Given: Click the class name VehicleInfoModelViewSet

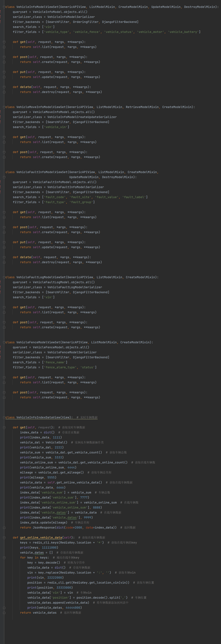Looking at the screenshot, I should 37,7.
